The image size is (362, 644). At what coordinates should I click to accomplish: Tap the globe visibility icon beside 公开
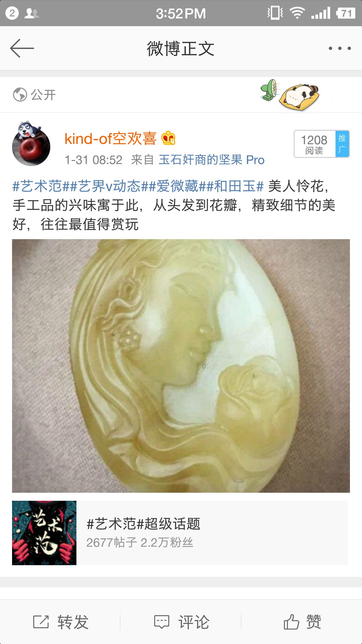[x=20, y=95]
